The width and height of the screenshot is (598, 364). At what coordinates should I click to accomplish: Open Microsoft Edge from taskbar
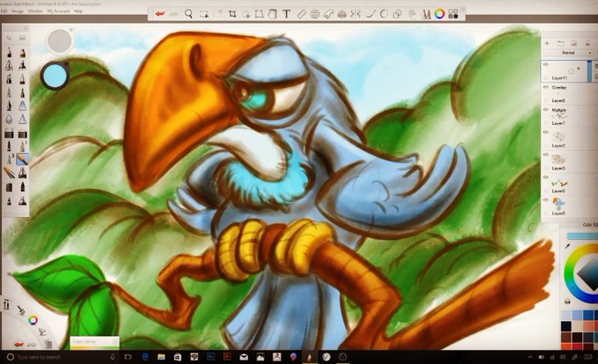pyautogui.click(x=145, y=357)
